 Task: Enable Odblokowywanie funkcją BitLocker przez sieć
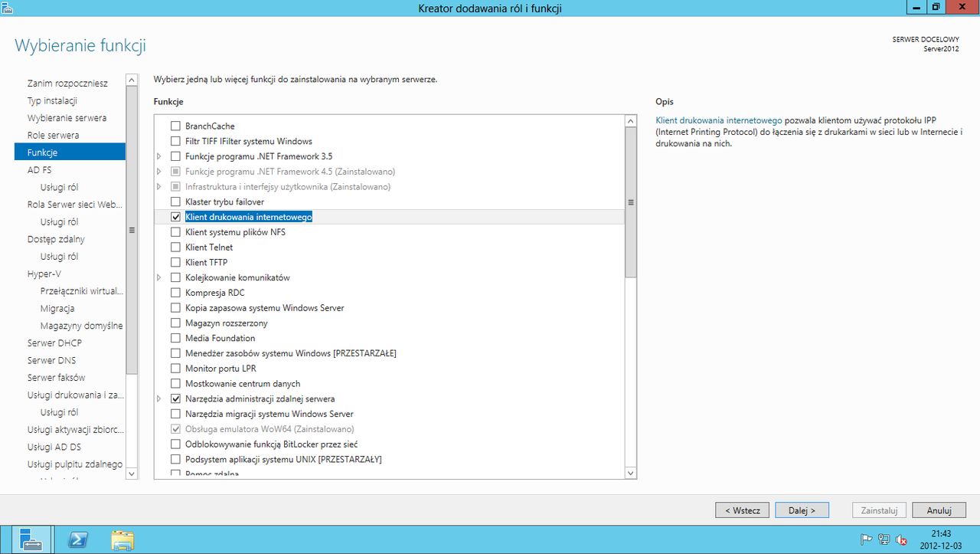pos(175,444)
